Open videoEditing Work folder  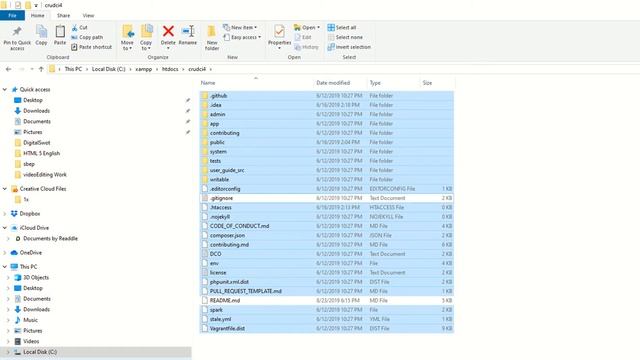click(x=44, y=175)
